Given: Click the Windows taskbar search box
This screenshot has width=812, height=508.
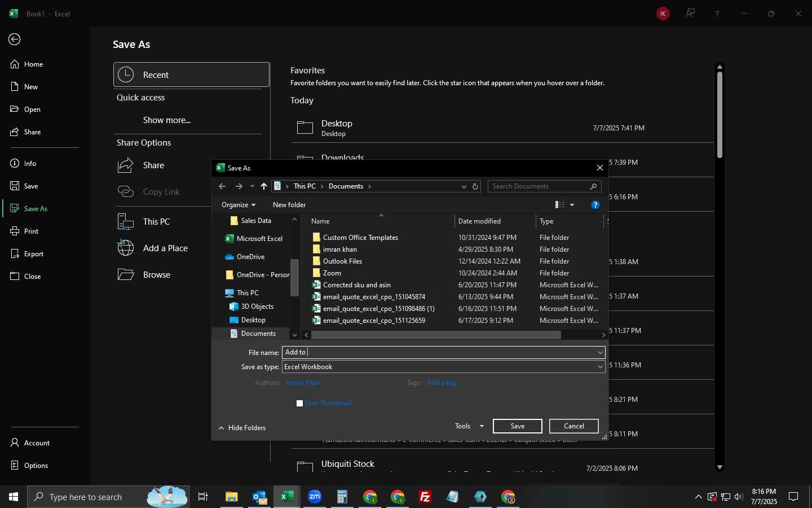Looking at the screenshot, I should [108, 497].
